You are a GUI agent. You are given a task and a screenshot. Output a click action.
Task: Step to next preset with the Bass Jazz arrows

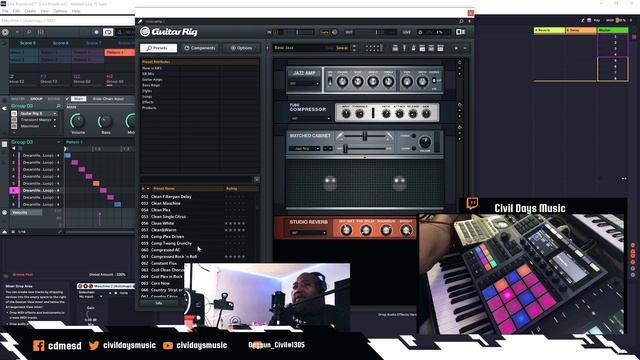tap(354, 50)
